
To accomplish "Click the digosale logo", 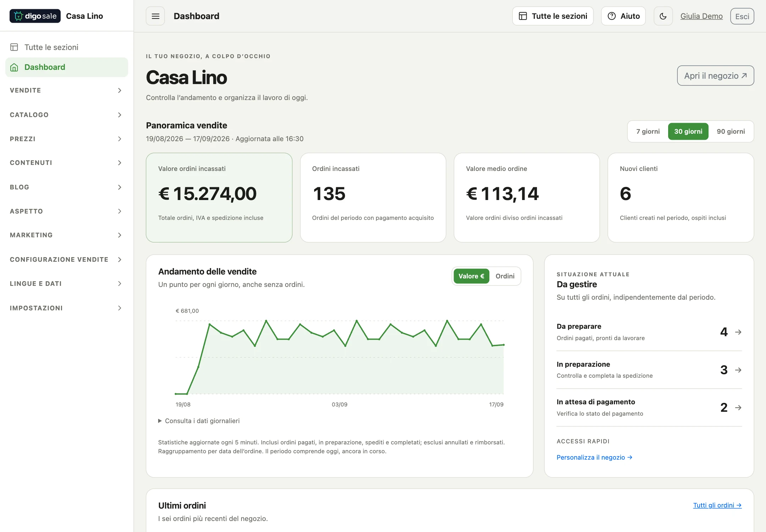I will pos(35,16).
